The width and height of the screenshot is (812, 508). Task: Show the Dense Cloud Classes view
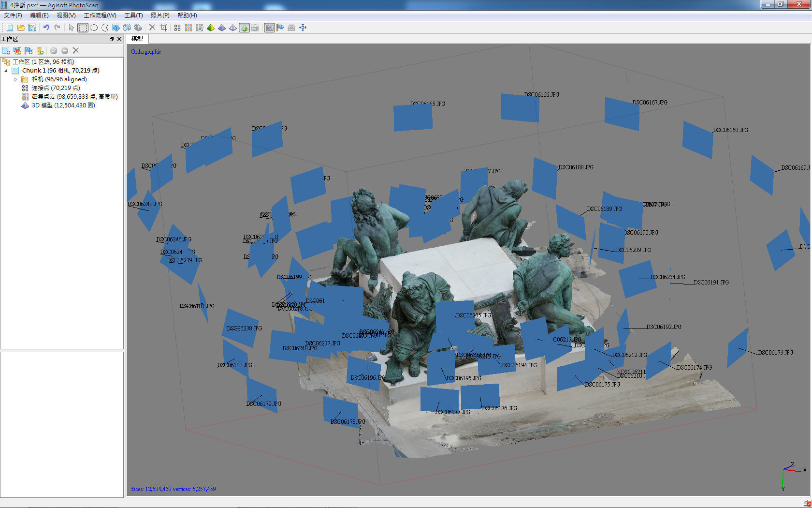pos(200,28)
